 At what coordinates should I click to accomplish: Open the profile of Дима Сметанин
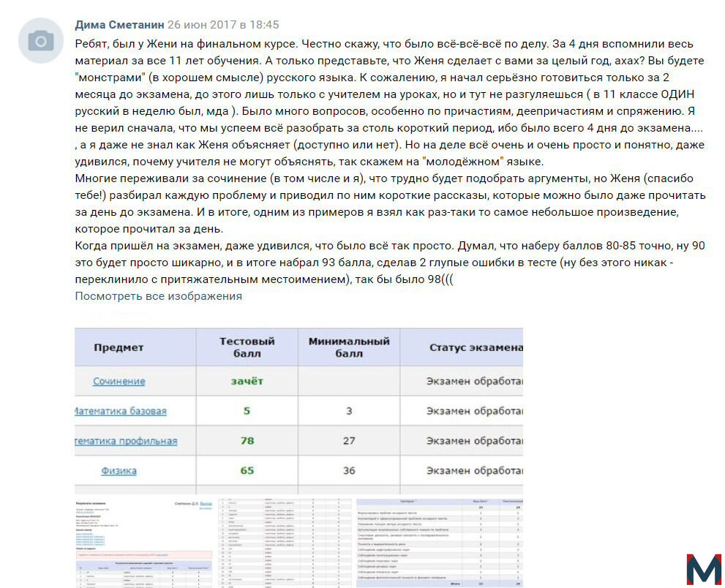coord(120,25)
